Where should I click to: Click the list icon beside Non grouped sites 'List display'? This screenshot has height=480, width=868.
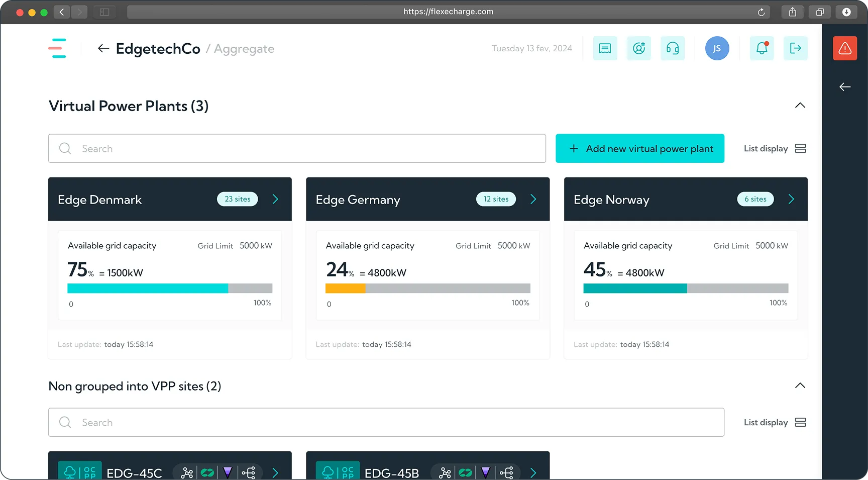point(801,422)
